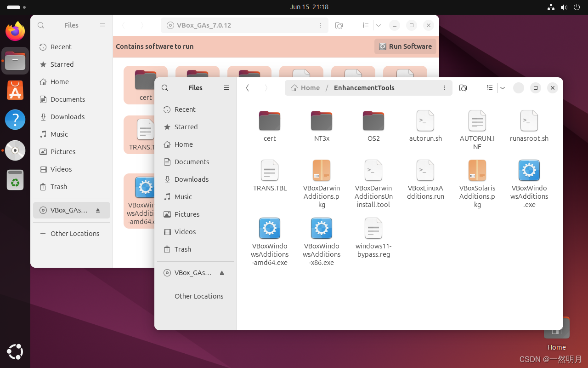
Task: Open Music in front window sidebar
Action: click(196, 197)
